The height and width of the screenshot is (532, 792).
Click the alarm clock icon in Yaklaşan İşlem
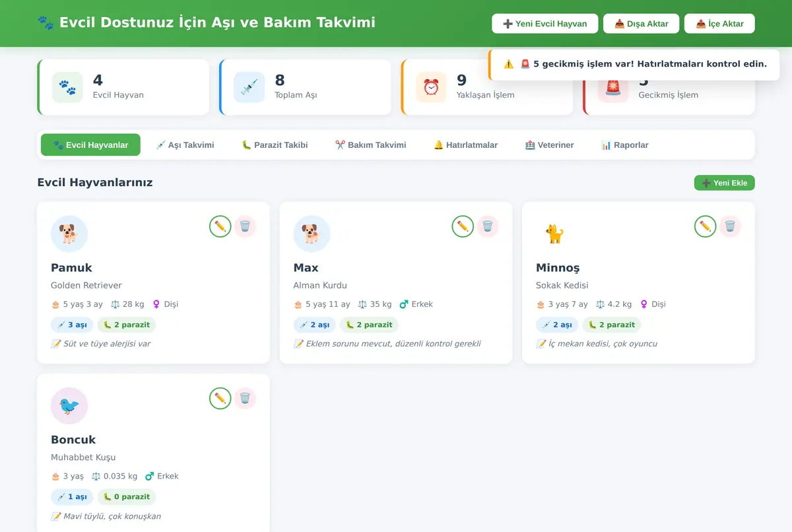tap(431, 87)
